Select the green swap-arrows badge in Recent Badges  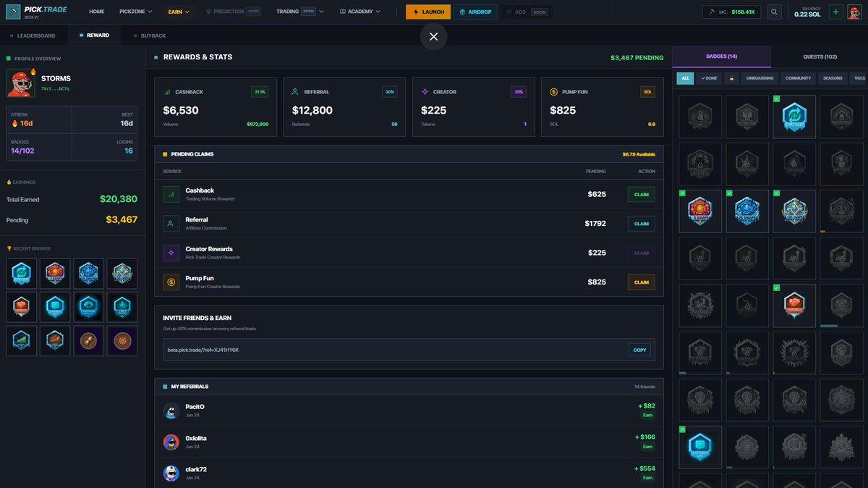coord(22,274)
